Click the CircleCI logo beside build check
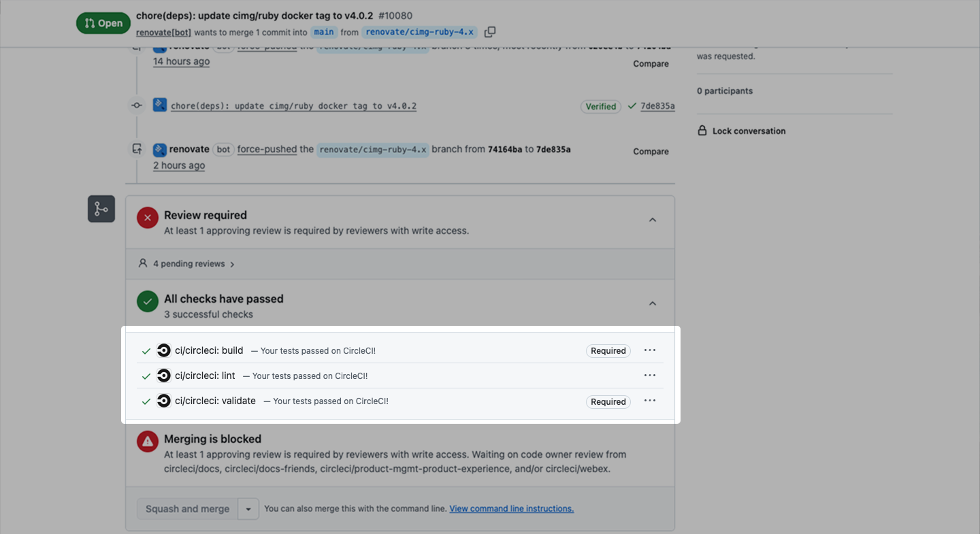The width and height of the screenshot is (980, 534). [163, 351]
